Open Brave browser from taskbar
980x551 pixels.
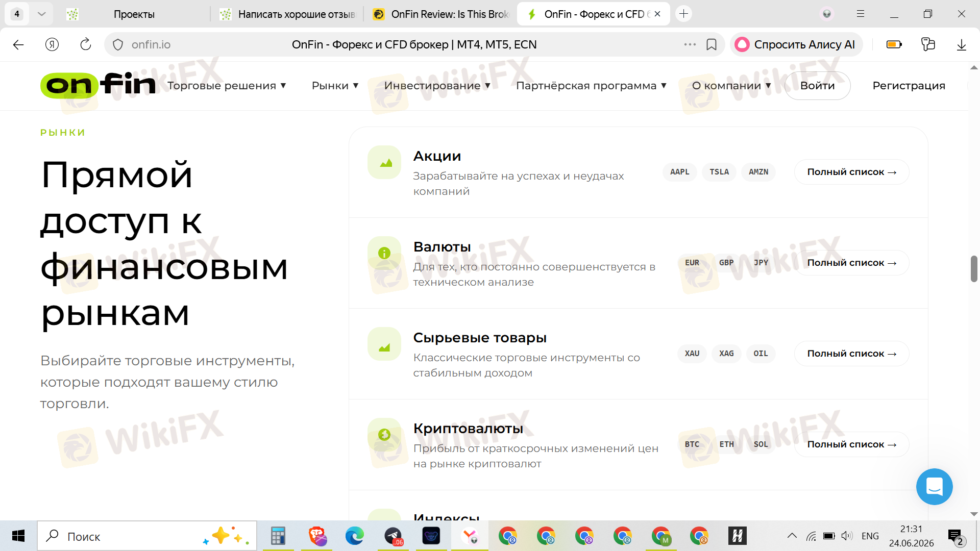317,536
